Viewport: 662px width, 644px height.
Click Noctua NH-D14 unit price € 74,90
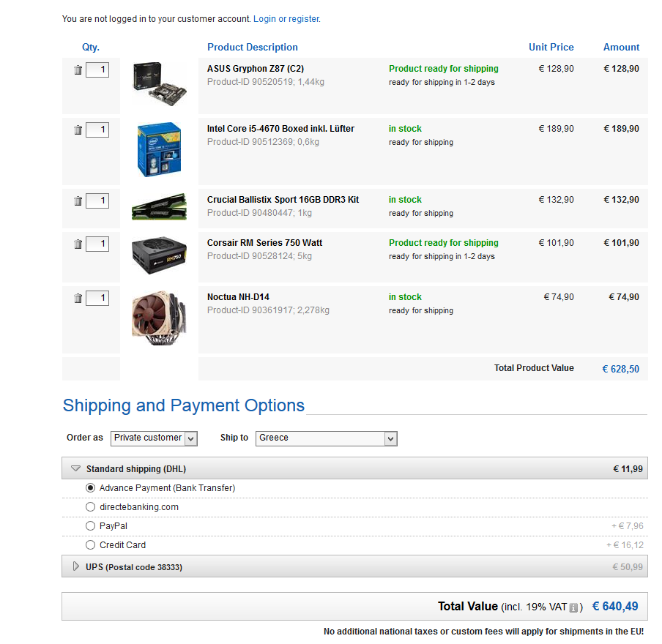tap(559, 297)
